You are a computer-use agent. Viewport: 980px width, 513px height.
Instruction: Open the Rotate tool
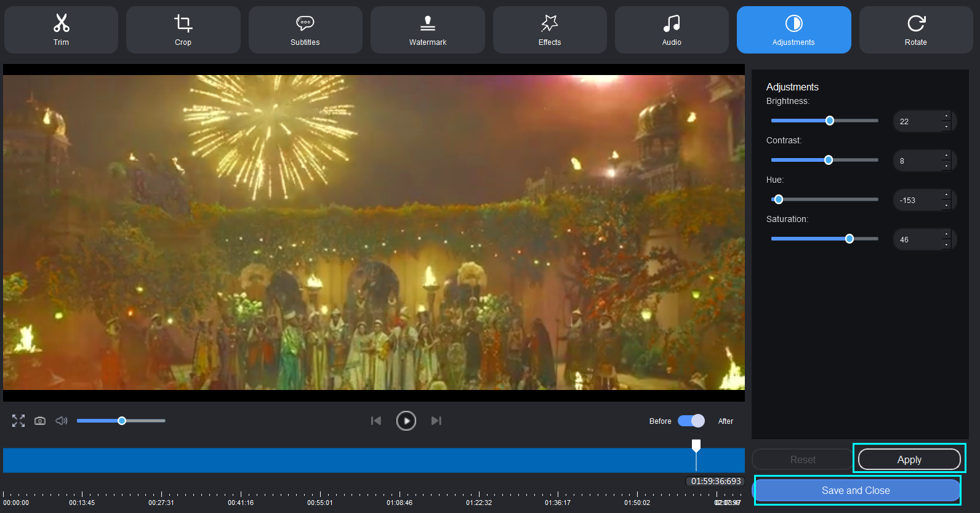coord(916,30)
